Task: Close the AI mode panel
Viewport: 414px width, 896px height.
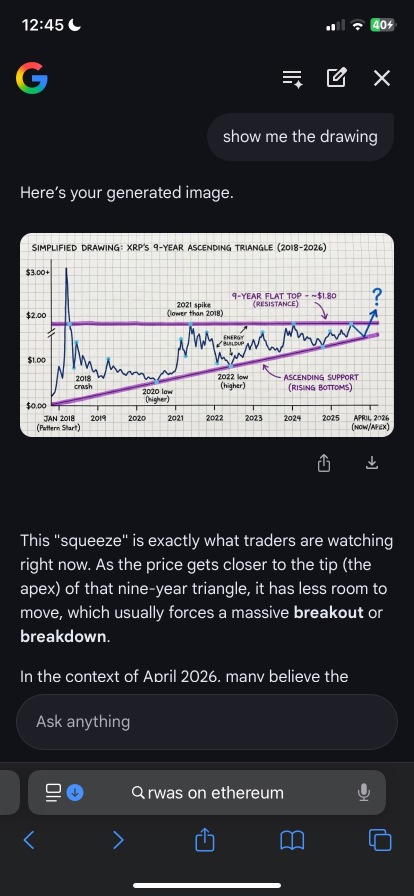Action: pyautogui.click(x=381, y=78)
